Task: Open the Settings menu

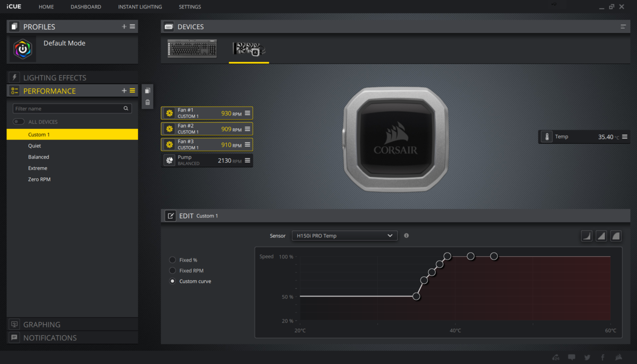Action: (x=190, y=7)
